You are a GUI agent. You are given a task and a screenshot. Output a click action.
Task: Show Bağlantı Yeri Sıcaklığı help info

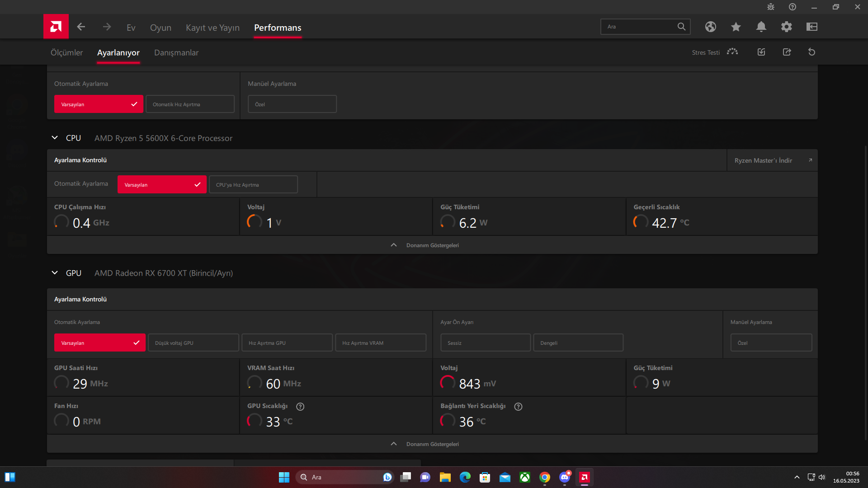519,407
